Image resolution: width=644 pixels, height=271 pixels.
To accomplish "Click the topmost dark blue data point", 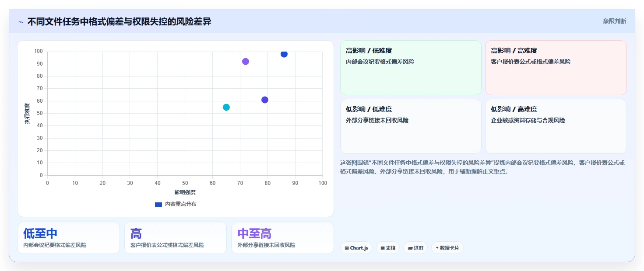I will click(x=284, y=54).
